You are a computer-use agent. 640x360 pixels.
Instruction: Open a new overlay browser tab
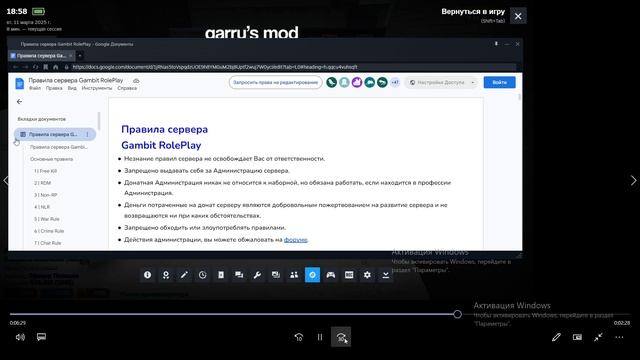(80, 56)
